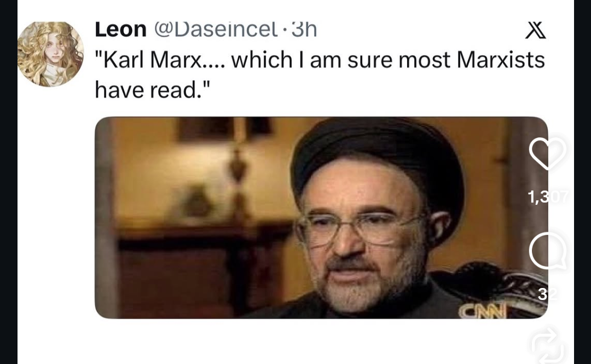Visit the @Daseincel handle link

[215, 30]
